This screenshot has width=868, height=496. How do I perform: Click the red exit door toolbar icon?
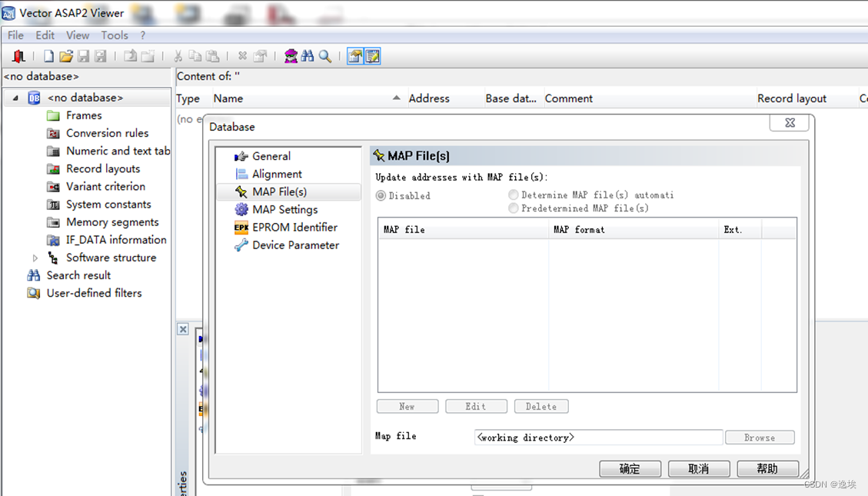coord(18,56)
